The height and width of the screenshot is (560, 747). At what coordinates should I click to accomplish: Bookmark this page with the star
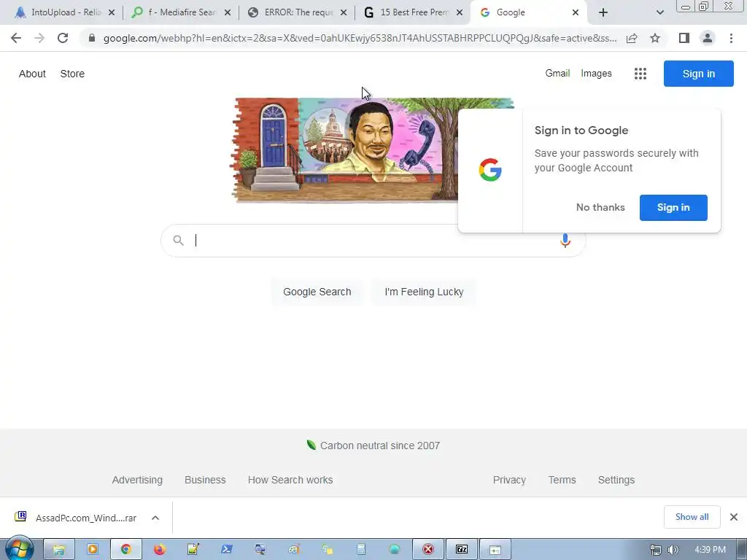coord(655,38)
